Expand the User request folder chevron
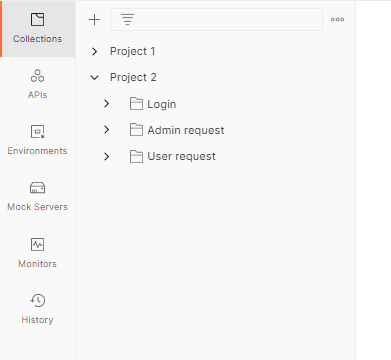Image resolution: width=391 pixels, height=360 pixels. (x=107, y=156)
